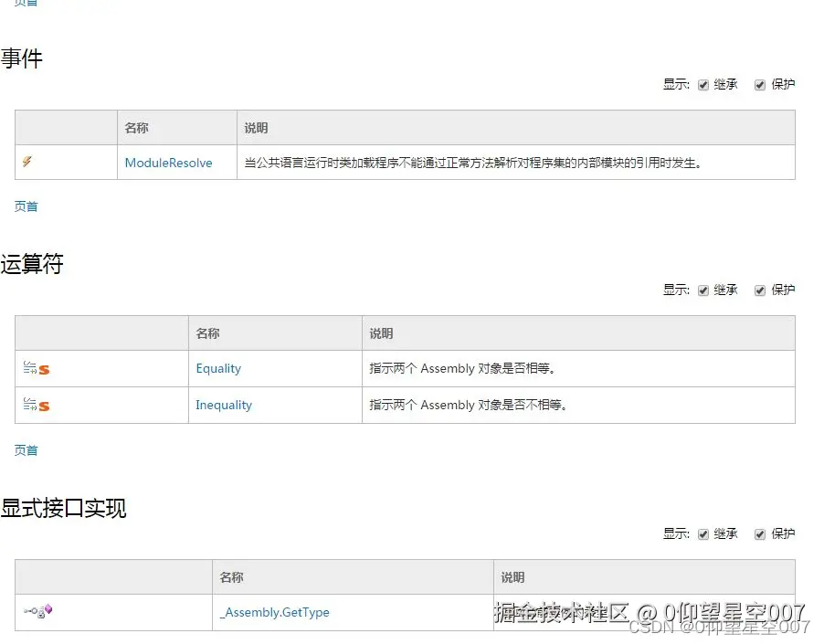
Task: Click the static member S icon for Inequality
Action: click(x=44, y=406)
